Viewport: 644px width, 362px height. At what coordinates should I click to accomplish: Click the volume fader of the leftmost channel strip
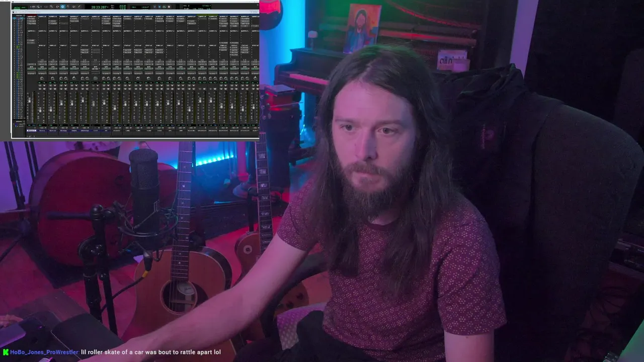point(30,100)
